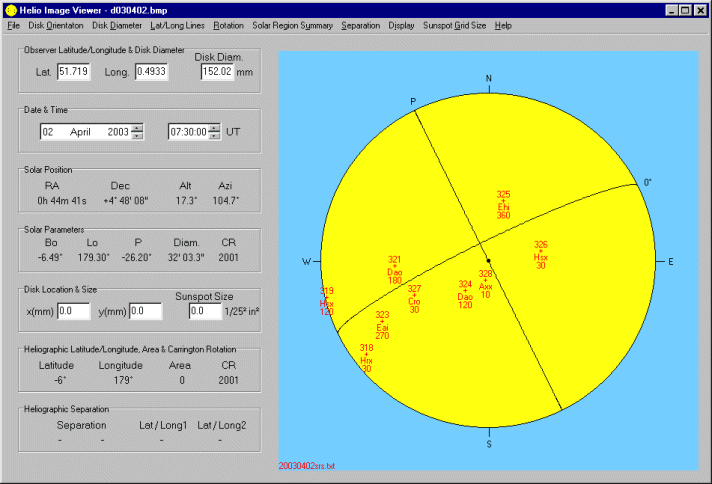This screenshot has height=484, width=712.
Task: Click the Sunspot Size input field
Action: pyautogui.click(x=204, y=311)
